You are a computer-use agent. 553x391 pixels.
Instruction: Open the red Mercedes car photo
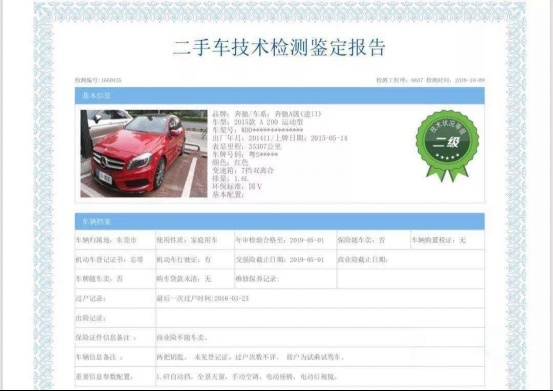click(x=144, y=153)
